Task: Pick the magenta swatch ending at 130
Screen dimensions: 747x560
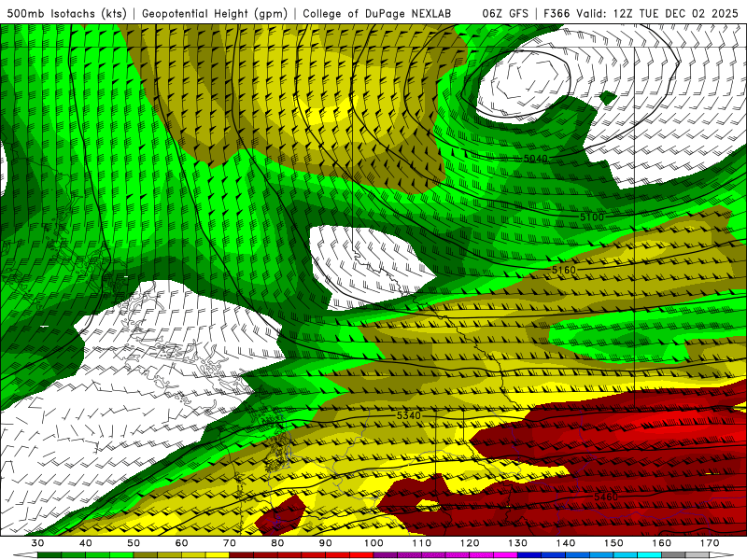Action: (x=505, y=555)
